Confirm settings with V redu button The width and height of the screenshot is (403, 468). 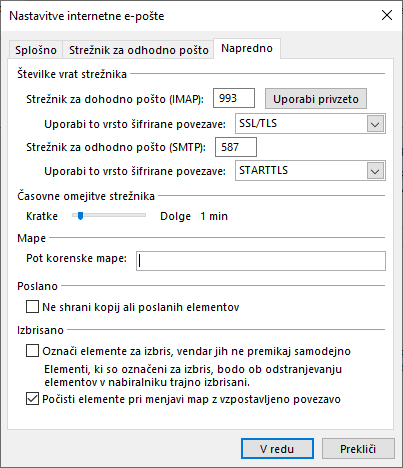[277, 449]
